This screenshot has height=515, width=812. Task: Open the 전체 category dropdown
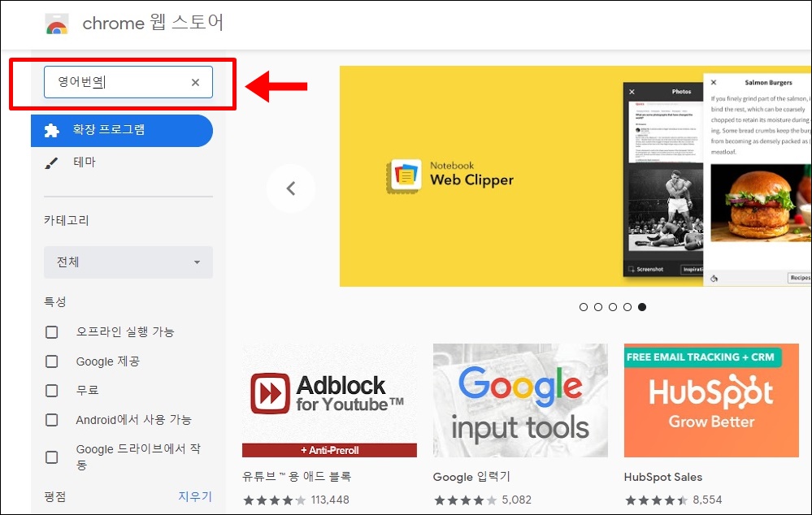[x=128, y=262]
